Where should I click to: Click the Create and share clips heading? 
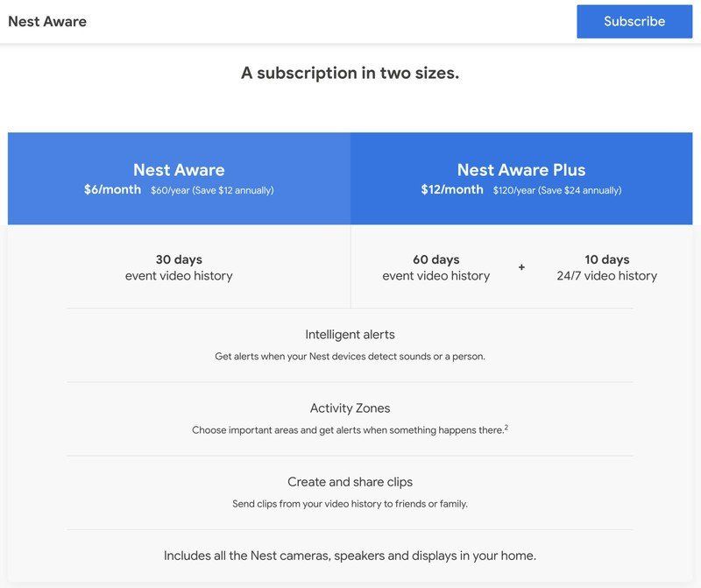click(x=351, y=482)
